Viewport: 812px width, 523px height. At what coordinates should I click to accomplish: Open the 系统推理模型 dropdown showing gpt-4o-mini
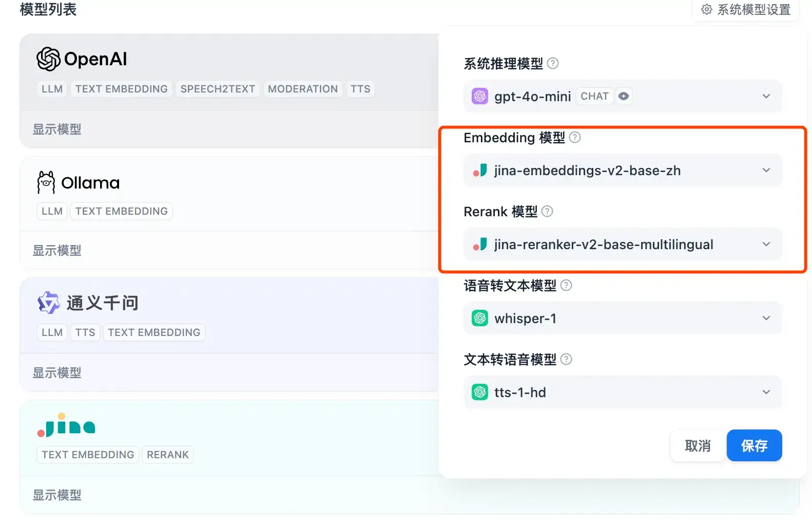point(623,96)
